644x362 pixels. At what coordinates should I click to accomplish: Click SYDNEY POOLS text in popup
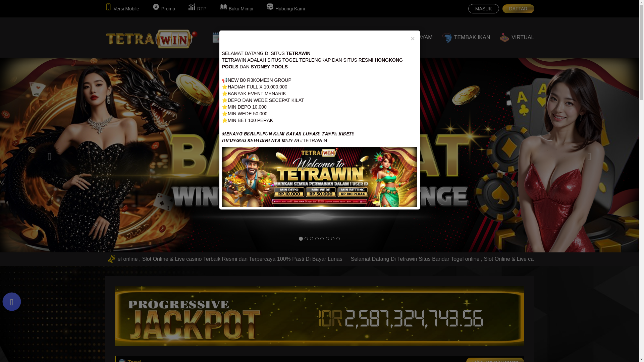(269, 67)
